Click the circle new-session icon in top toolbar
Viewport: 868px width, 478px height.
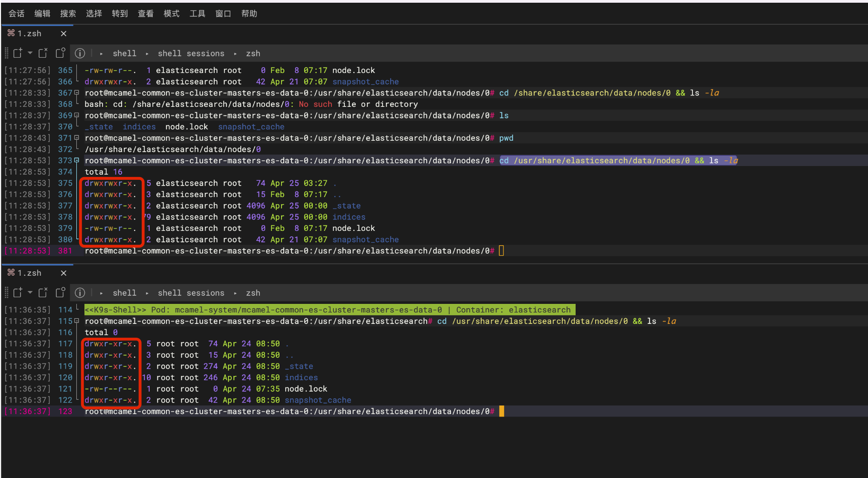[60, 53]
